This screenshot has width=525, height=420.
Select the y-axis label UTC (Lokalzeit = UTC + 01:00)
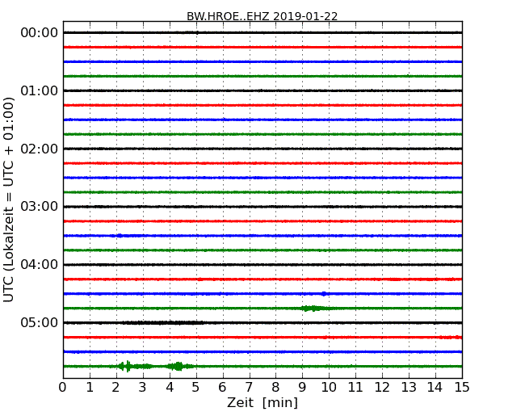[x=9, y=199]
